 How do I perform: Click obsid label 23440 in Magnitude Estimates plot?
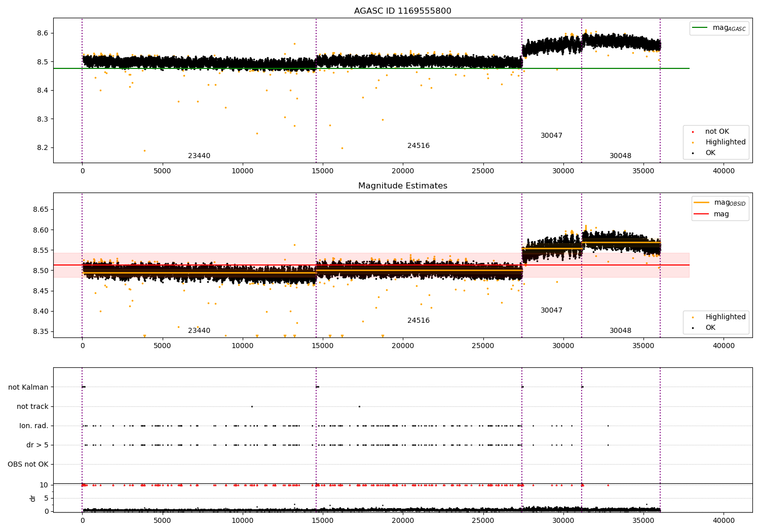(199, 331)
